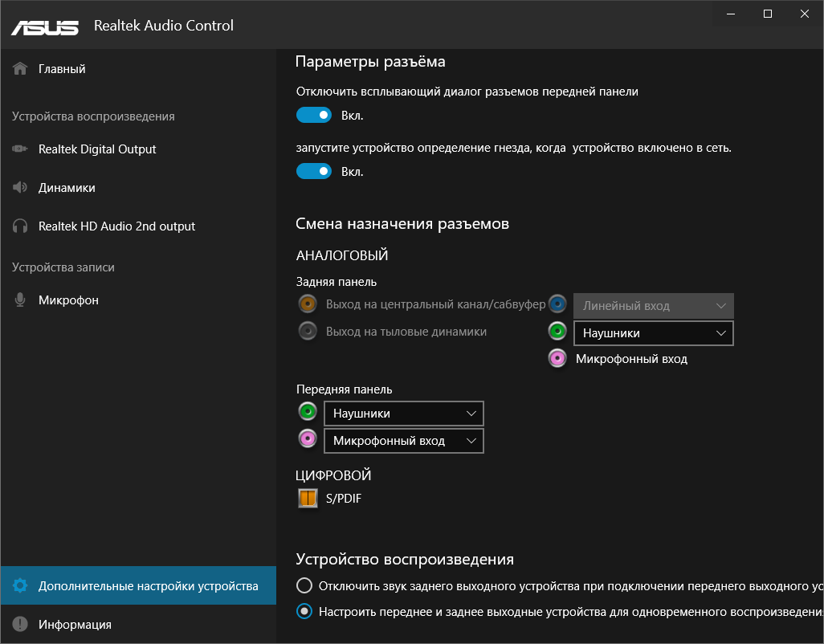Image resolution: width=824 pixels, height=644 pixels.
Task: Click the headphones icon for Realtek HD Audio 2nd output
Action: click(20, 226)
